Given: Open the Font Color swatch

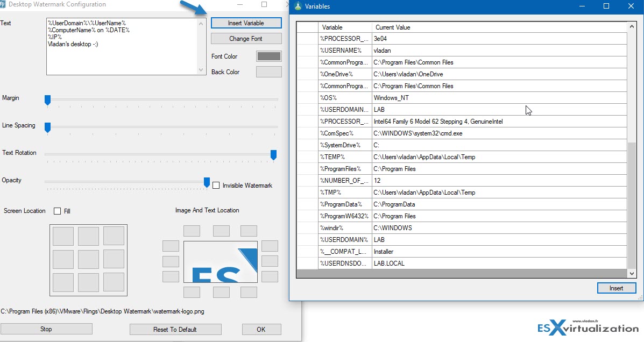Looking at the screenshot, I should pos(268,55).
